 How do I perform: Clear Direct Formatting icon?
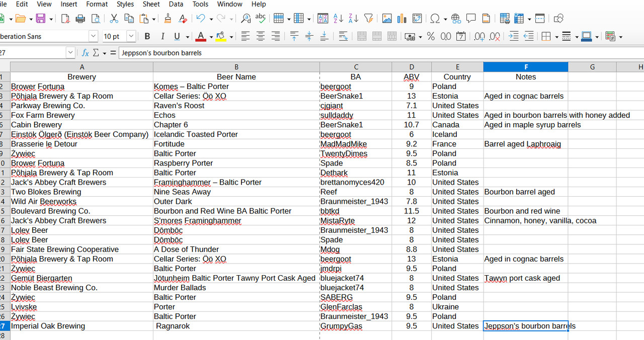pos(183,19)
